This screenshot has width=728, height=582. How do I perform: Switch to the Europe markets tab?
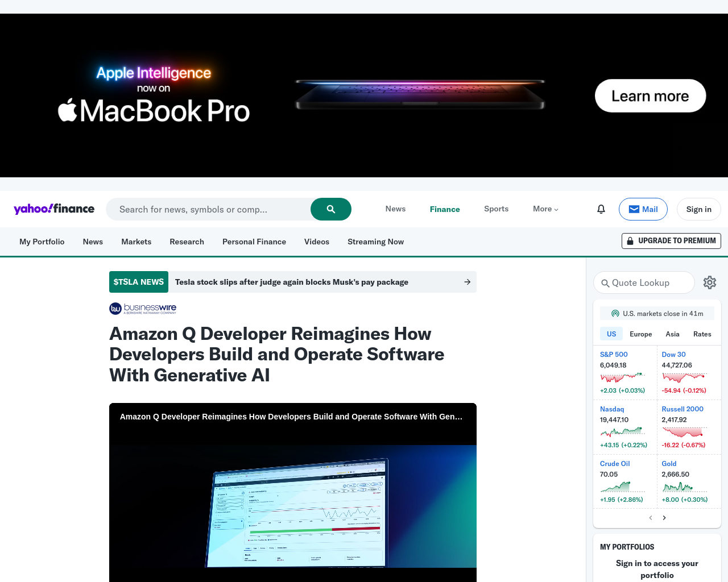(641, 334)
